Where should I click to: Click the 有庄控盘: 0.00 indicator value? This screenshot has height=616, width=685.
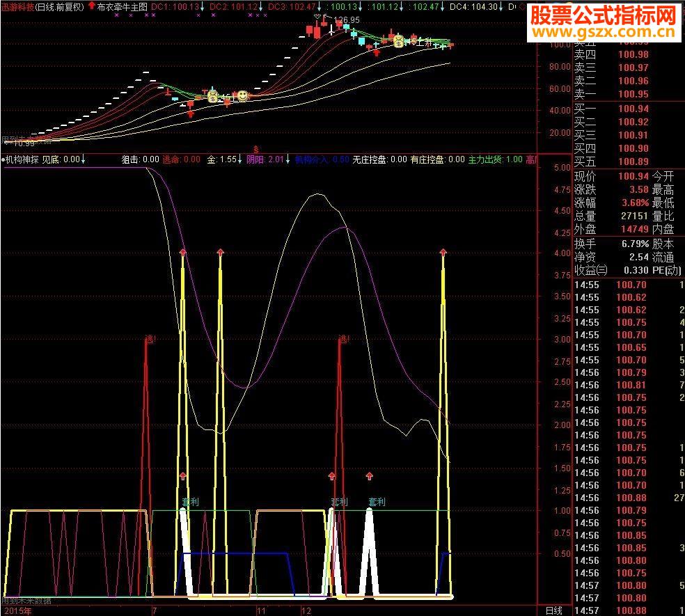click(437, 159)
